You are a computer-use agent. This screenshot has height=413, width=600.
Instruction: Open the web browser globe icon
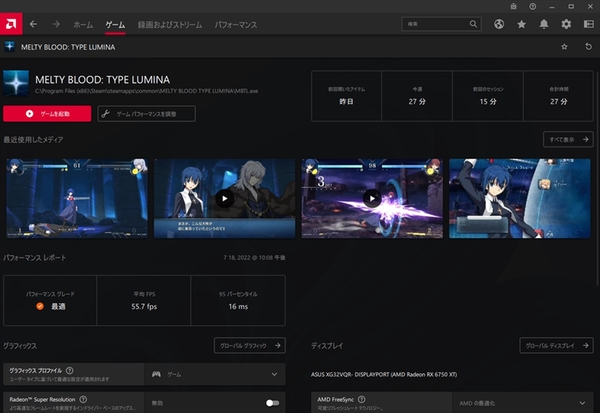click(x=499, y=24)
